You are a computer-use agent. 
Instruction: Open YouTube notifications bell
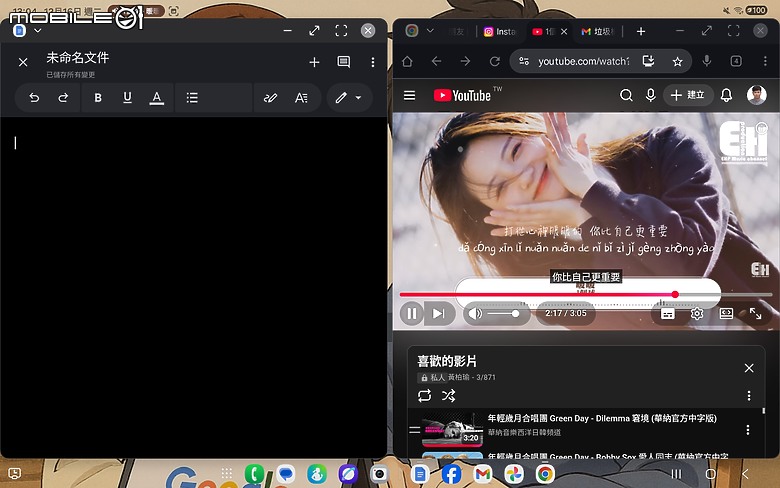(726, 95)
